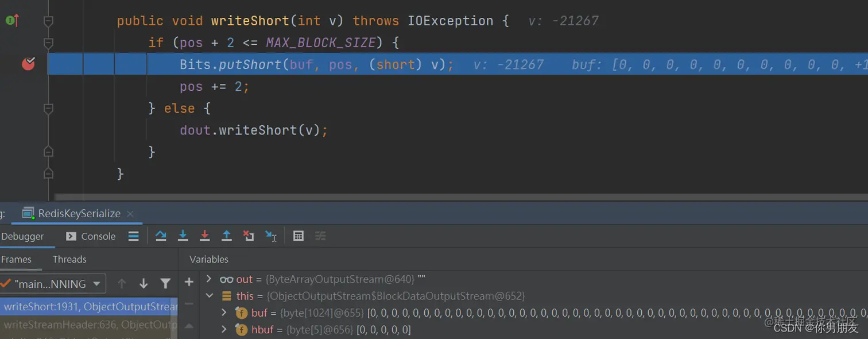
Task: Open the Evaluate Expression calculator icon
Action: (x=298, y=236)
